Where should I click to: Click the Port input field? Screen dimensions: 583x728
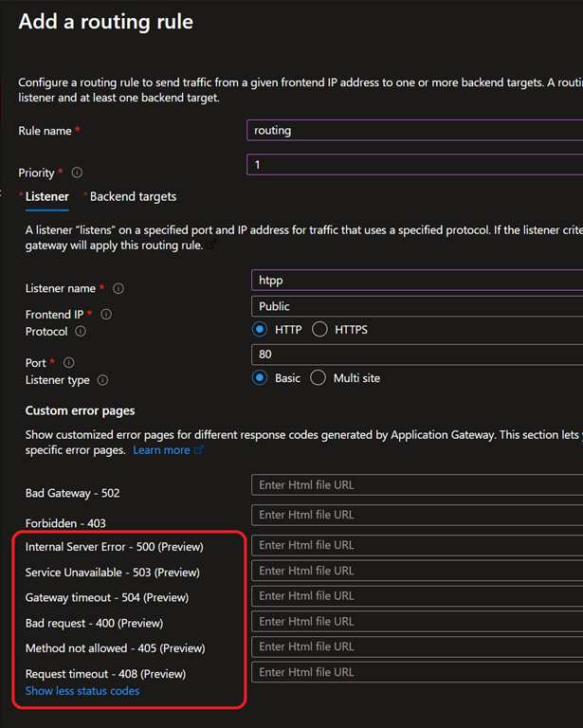pos(417,355)
